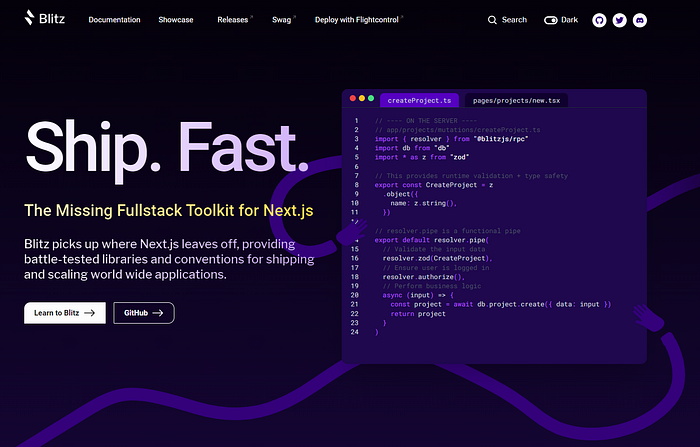The image size is (700, 447).
Task: Click the 'name: z.string(),' code line
Action: [424, 203]
